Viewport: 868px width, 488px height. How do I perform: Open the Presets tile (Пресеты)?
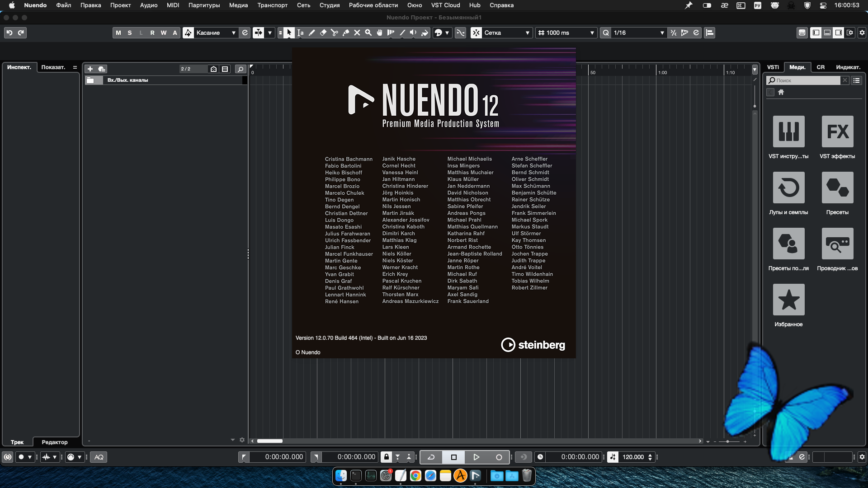[x=837, y=188]
